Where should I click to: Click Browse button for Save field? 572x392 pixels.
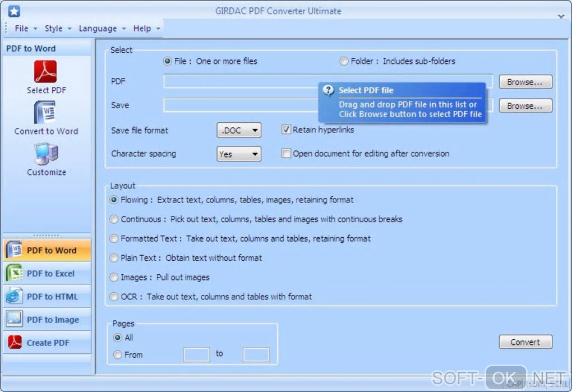point(525,106)
